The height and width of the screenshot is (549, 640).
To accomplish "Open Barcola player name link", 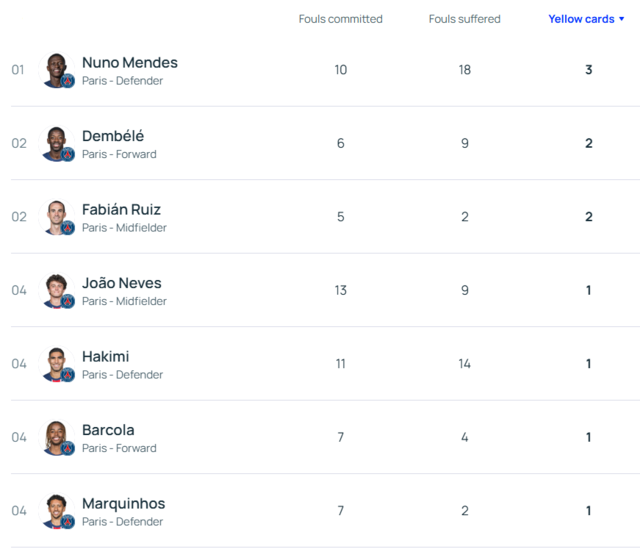I will (x=108, y=430).
